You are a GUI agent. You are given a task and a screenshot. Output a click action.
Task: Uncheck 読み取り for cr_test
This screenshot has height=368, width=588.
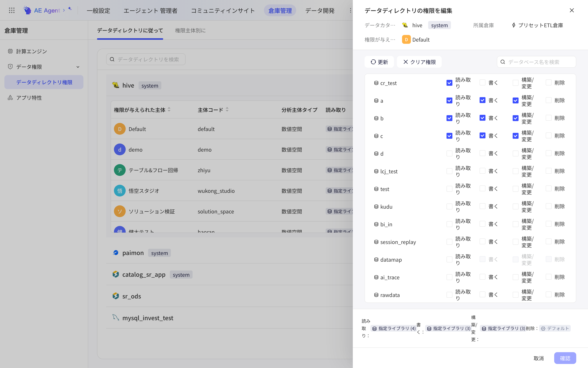tap(449, 83)
